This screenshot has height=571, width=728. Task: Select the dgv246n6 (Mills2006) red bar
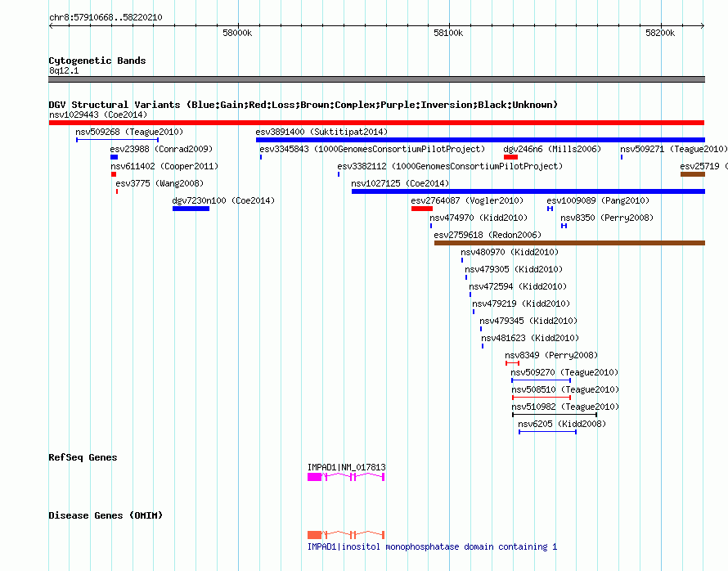pyautogui.click(x=510, y=157)
